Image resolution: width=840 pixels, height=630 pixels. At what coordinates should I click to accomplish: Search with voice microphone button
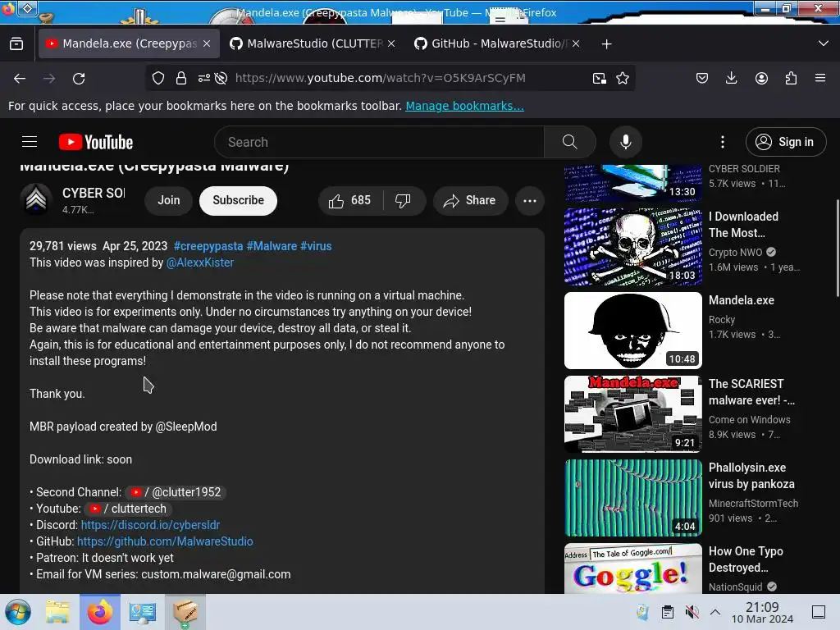(x=626, y=142)
